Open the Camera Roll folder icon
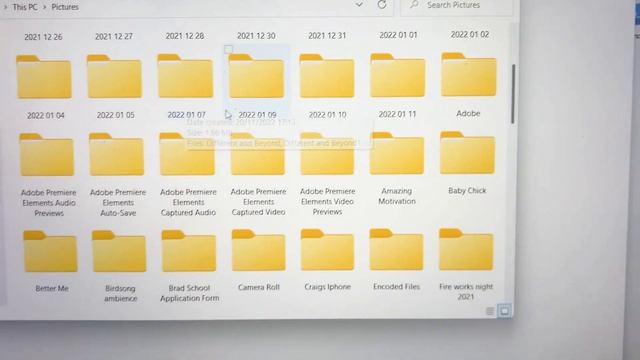The width and height of the screenshot is (640, 360). coord(258,250)
